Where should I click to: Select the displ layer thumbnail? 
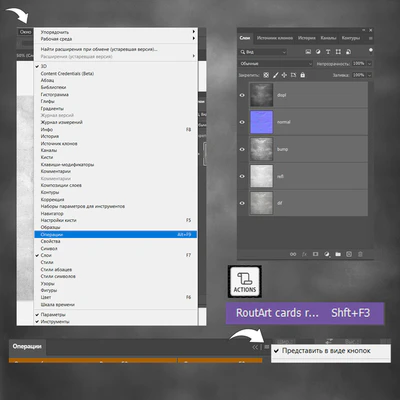261,95
